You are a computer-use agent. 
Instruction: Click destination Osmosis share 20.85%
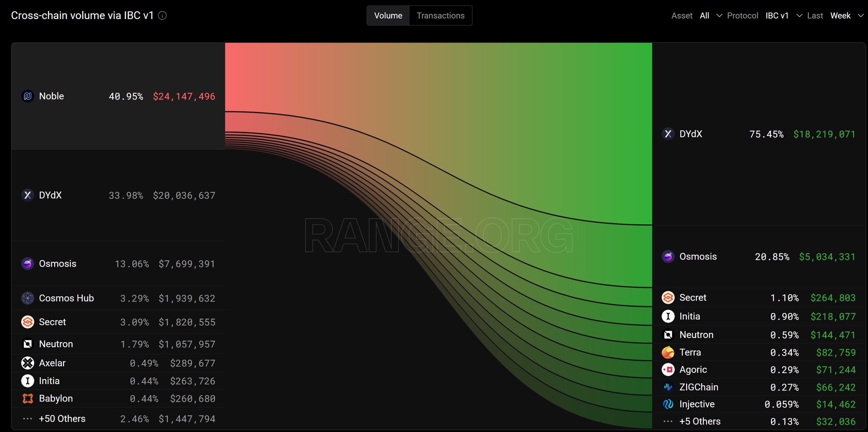pyautogui.click(x=772, y=257)
